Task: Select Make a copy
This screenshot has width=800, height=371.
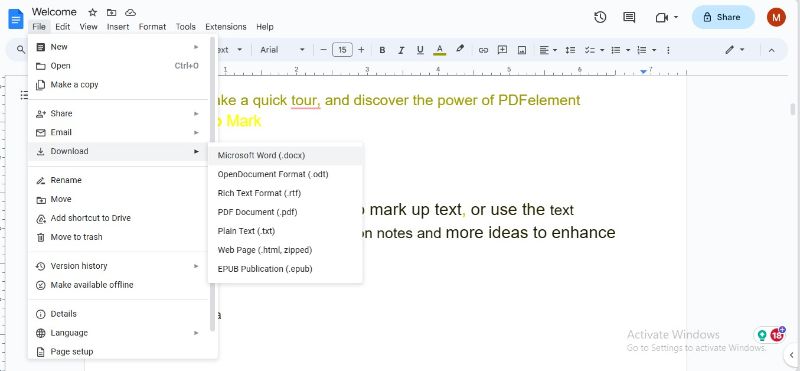Action: click(x=118, y=85)
